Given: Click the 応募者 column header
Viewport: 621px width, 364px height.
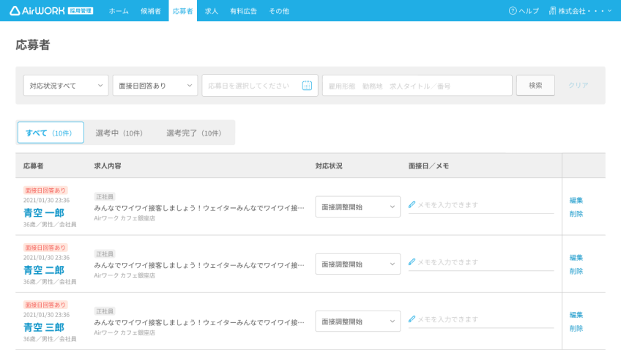Looking at the screenshot, I should coord(33,166).
